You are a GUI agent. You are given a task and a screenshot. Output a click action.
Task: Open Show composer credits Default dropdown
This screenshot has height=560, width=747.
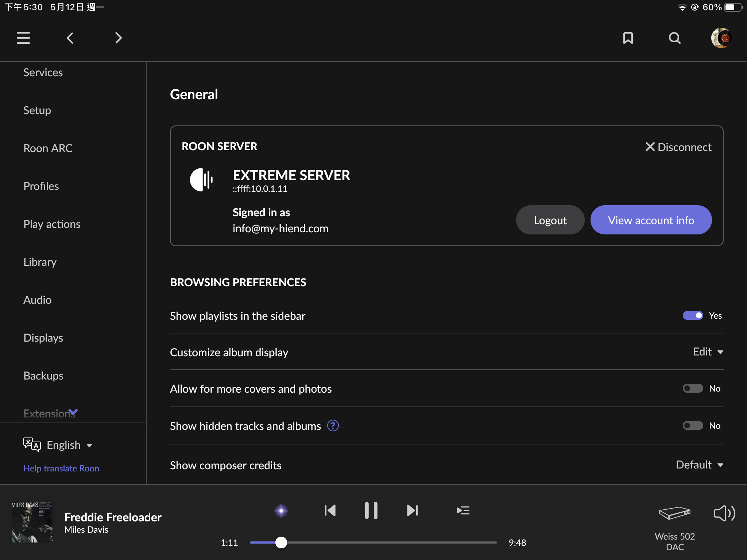(700, 465)
